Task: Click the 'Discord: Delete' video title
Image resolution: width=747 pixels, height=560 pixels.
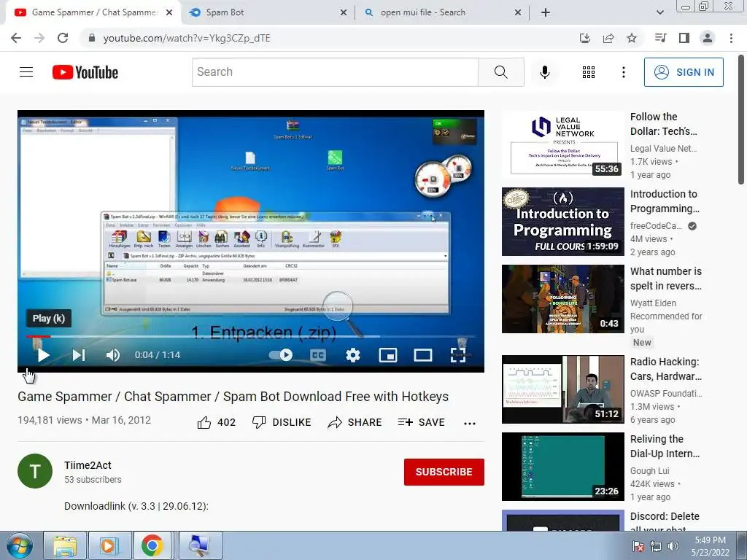Action: tap(665, 522)
